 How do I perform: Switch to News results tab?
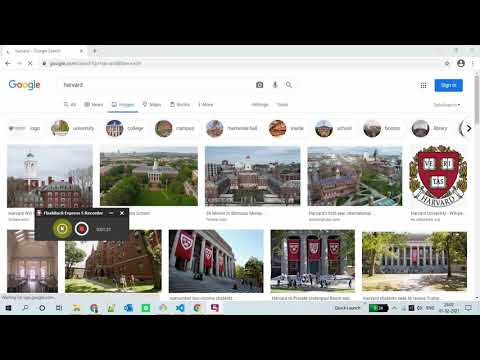pyautogui.click(x=93, y=104)
